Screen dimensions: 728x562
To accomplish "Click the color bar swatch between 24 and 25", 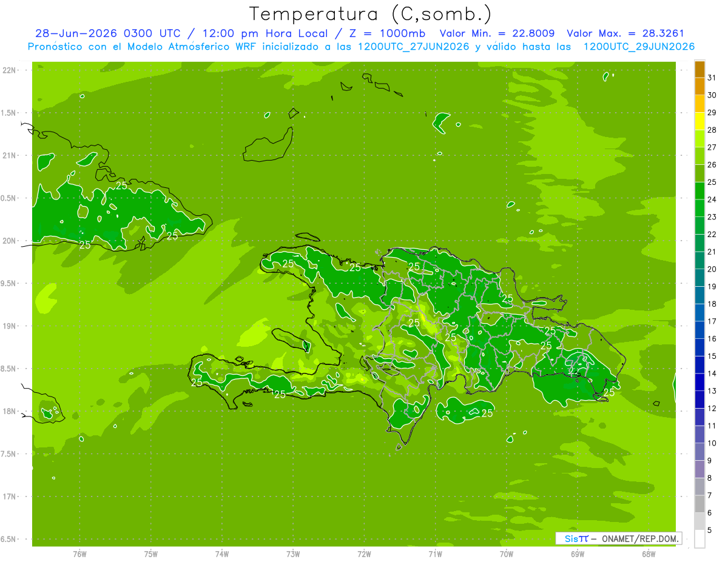I will (x=699, y=190).
